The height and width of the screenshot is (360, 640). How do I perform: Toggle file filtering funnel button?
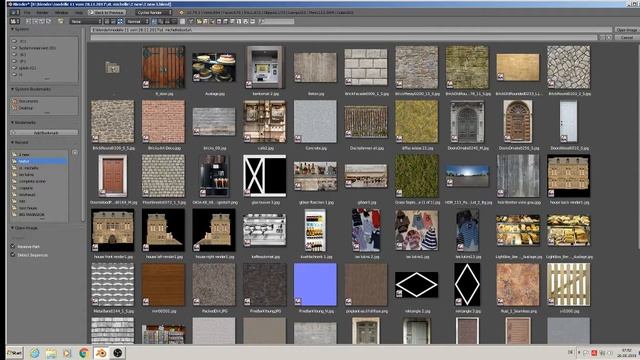pos(191,21)
